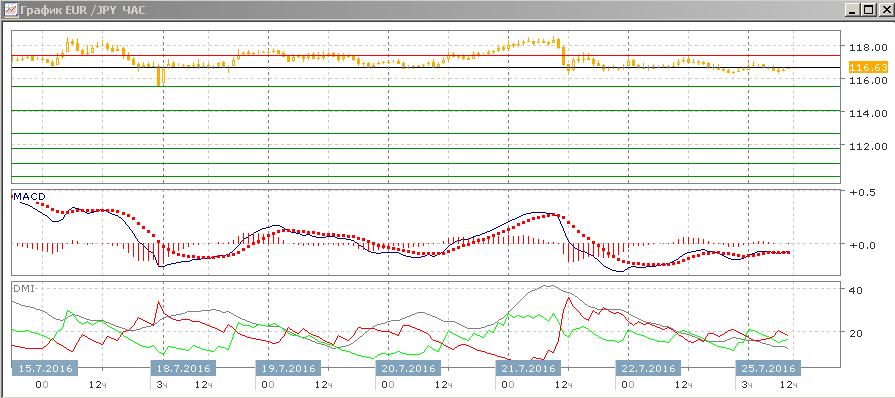Screen dimensions: 895x398
Task: Click the DMI indicator label
Action: pyautogui.click(x=23, y=289)
